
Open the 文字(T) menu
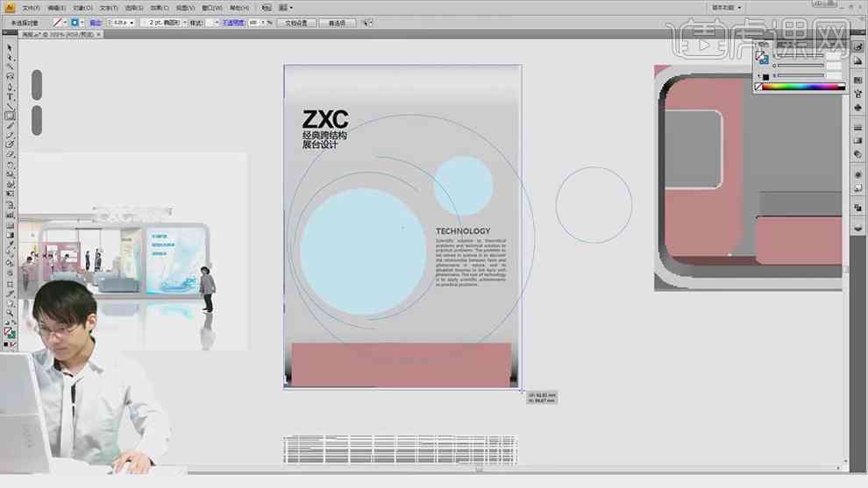click(x=109, y=8)
